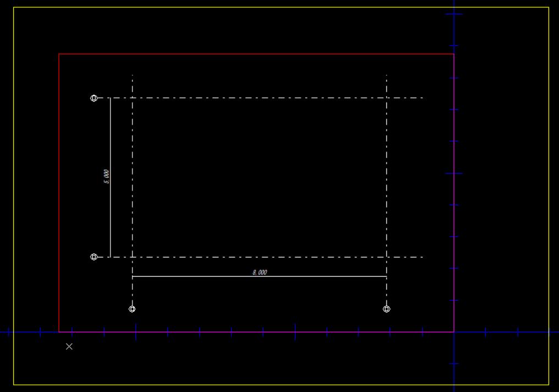Click the white X marker

tap(69, 346)
